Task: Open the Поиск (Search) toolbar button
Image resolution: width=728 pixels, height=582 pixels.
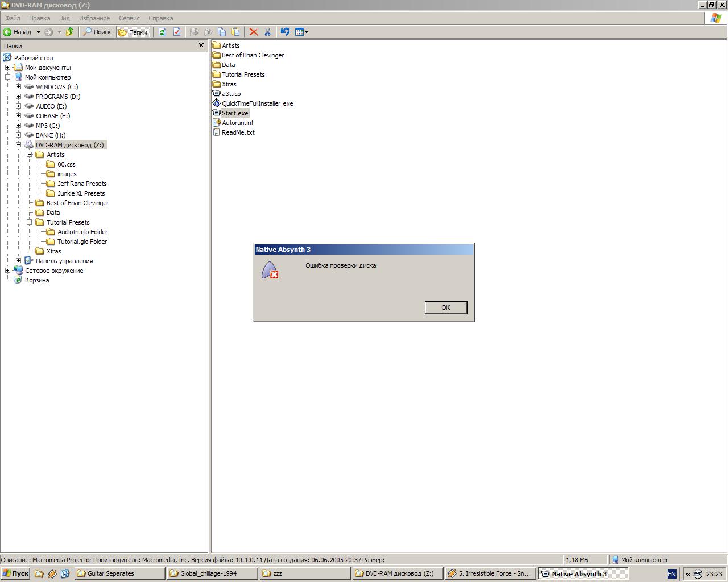Action: 97,32
